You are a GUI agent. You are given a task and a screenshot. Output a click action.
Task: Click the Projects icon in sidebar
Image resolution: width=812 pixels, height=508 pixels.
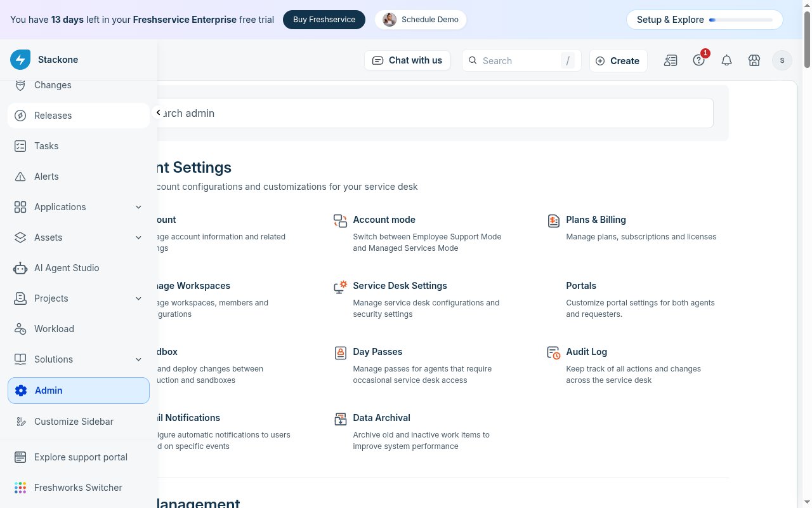(20, 298)
